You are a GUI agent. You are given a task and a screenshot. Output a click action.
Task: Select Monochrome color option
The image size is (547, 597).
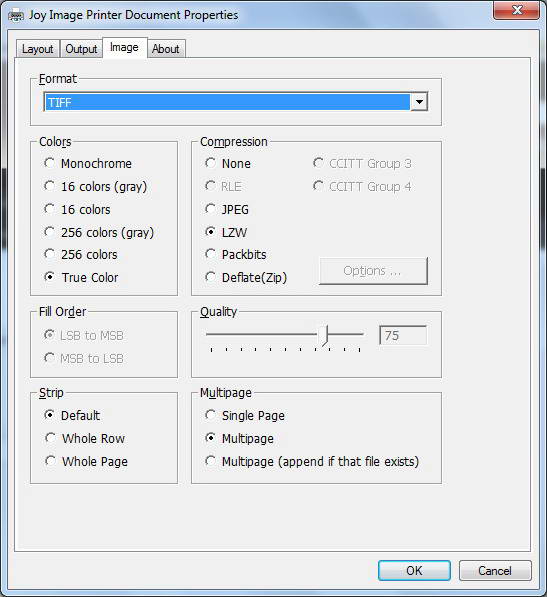(x=88, y=164)
